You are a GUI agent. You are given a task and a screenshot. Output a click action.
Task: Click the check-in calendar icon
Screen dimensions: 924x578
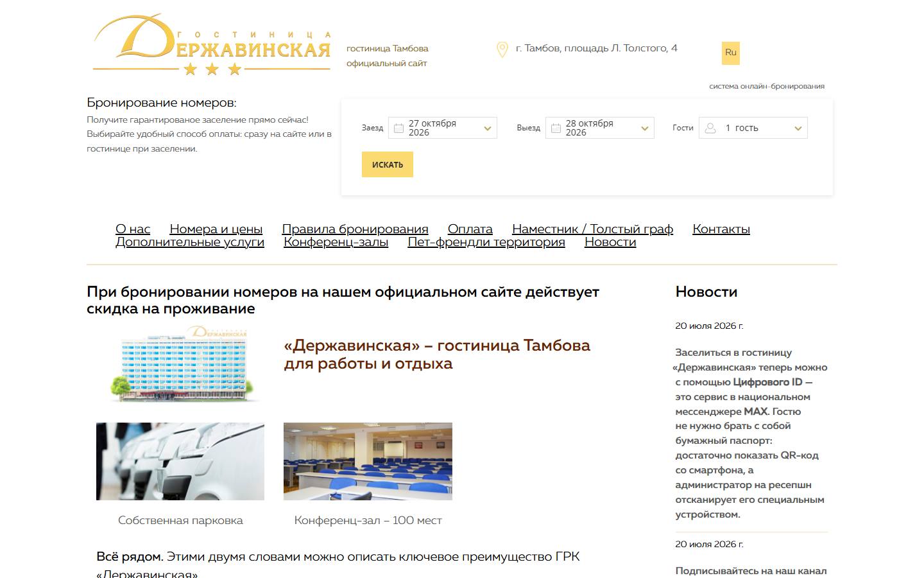(x=398, y=128)
